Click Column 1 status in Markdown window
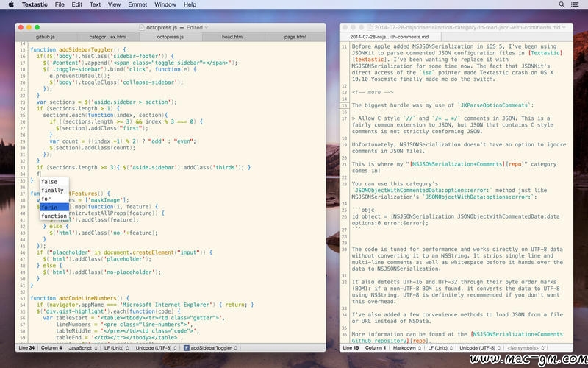Image resolution: width=588 pixels, height=368 pixels. click(x=376, y=348)
